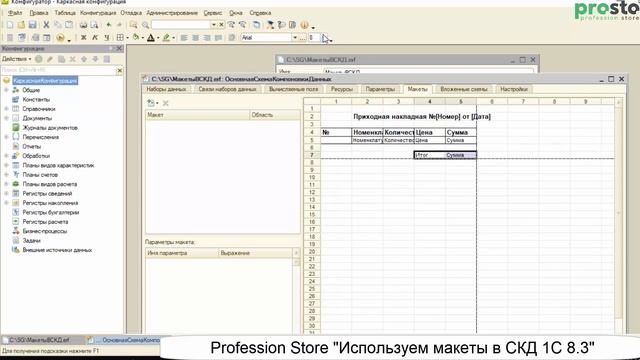Align cell text center
This screenshot has height=360, width=640.
pyautogui.click(x=196, y=38)
